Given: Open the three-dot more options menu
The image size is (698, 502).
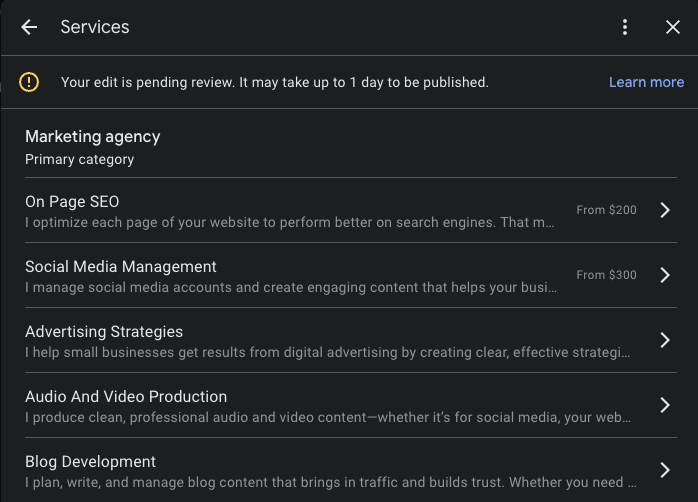Looking at the screenshot, I should click(x=625, y=27).
